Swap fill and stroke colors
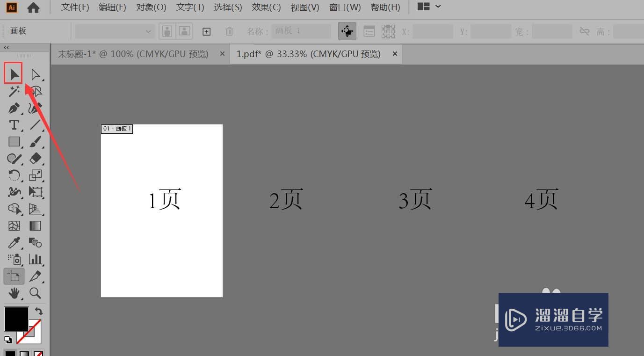 coord(38,311)
